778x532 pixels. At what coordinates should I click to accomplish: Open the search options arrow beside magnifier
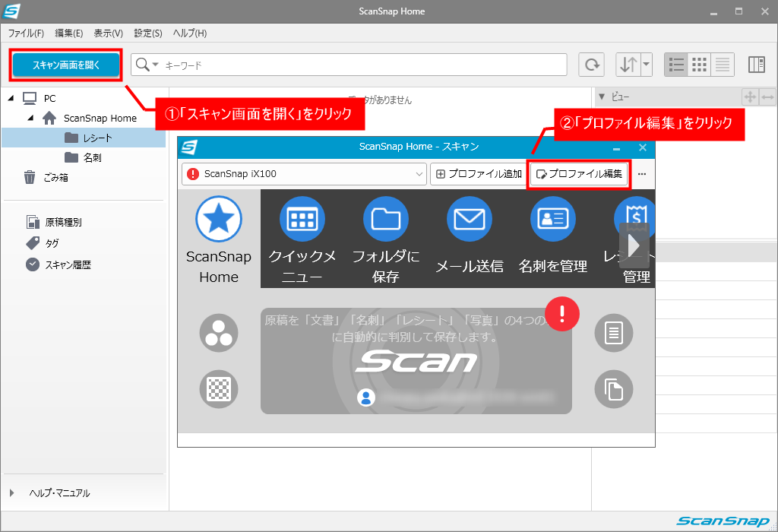pyautogui.click(x=155, y=65)
